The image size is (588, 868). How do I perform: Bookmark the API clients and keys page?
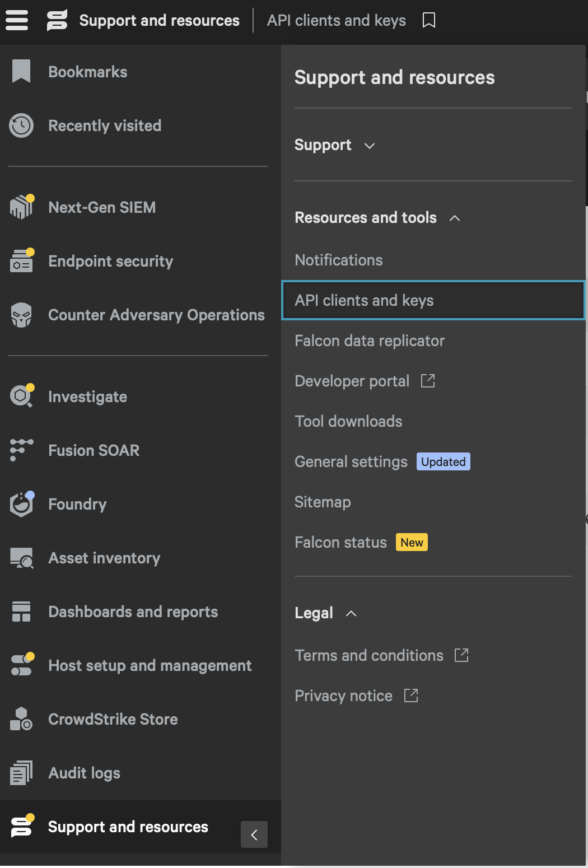[x=428, y=20]
